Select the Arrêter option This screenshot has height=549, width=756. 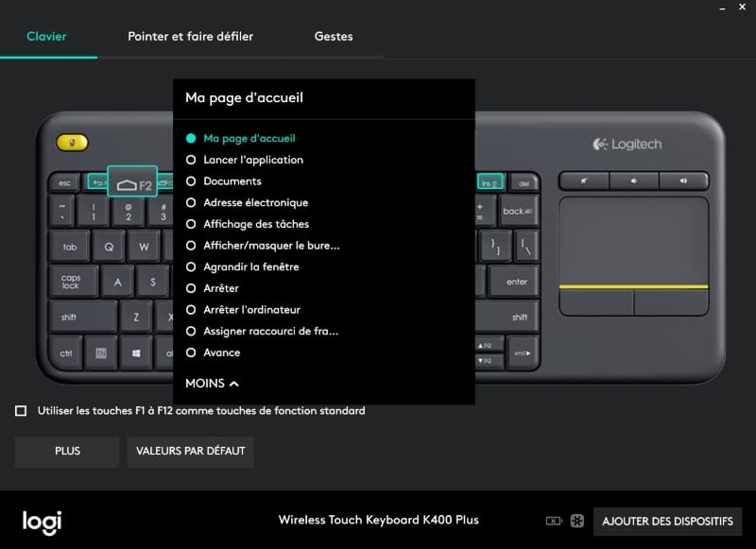pyautogui.click(x=212, y=288)
